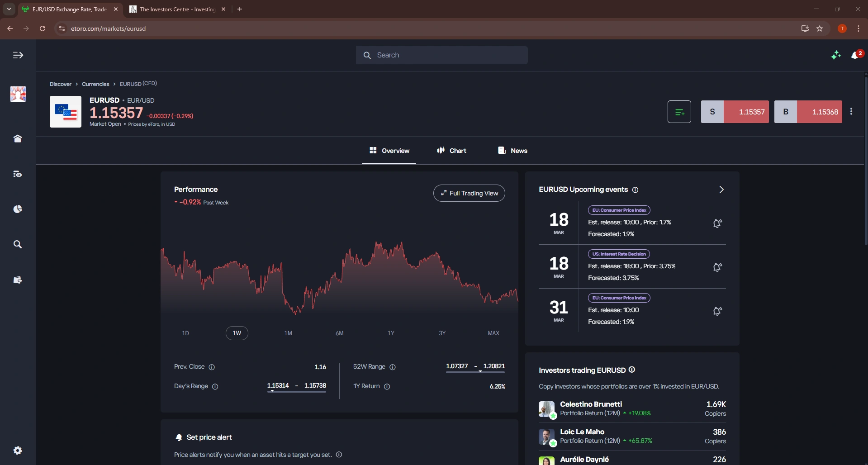Open Settings gear in sidebar
Image resolution: width=868 pixels, height=465 pixels.
(x=18, y=451)
